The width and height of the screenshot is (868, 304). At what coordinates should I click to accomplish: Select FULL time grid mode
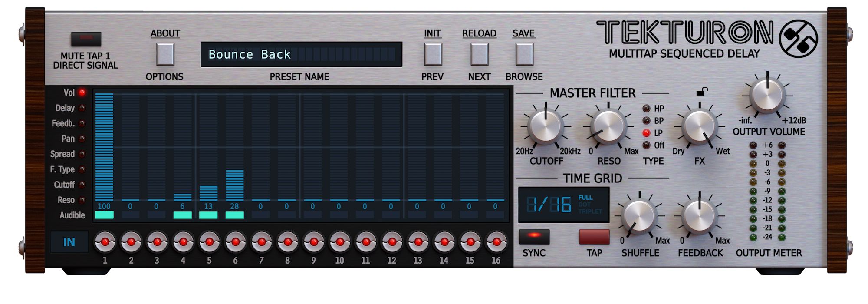(x=585, y=198)
